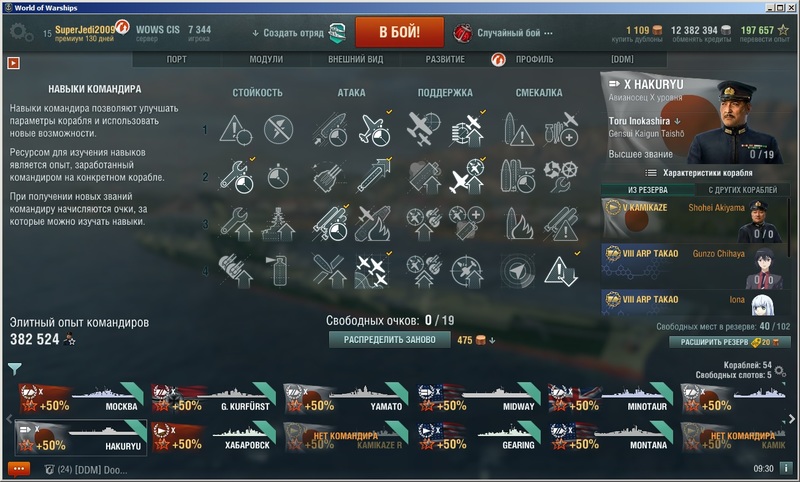Screen dimensions: 800x482
Task: Expand commander Toru Inokashira dropdown arrow
Action: click(678, 121)
